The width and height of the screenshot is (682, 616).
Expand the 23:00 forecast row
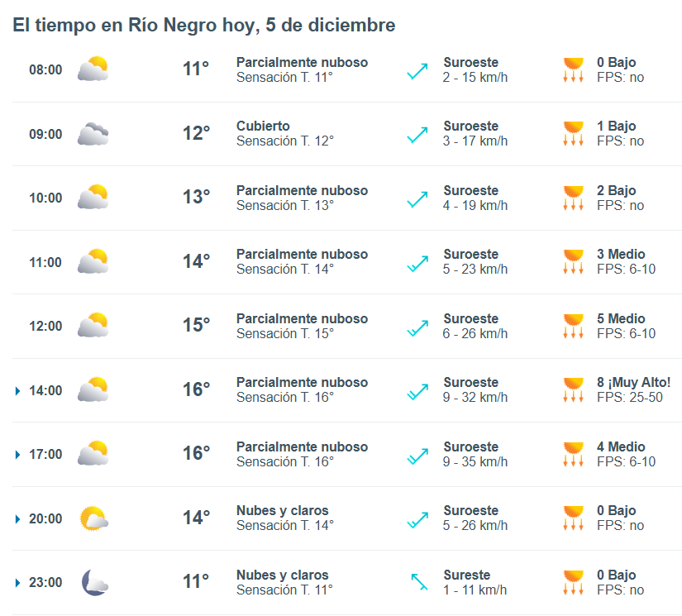(18, 583)
